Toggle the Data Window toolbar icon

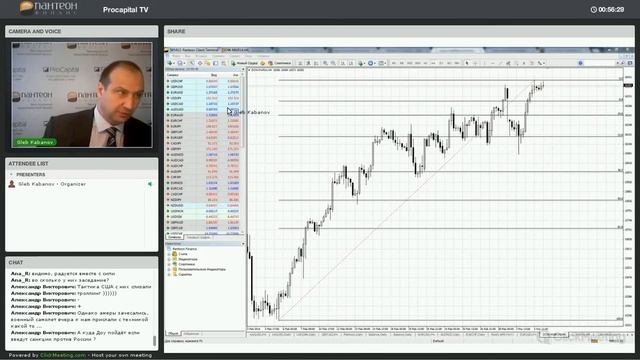[x=200, y=63]
